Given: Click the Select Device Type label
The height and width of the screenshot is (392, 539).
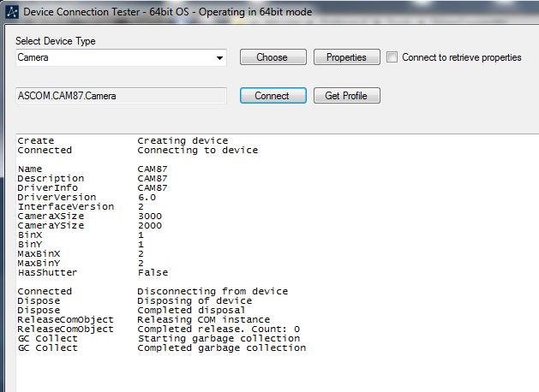Looking at the screenshot, I should click(x=56, y=41).
